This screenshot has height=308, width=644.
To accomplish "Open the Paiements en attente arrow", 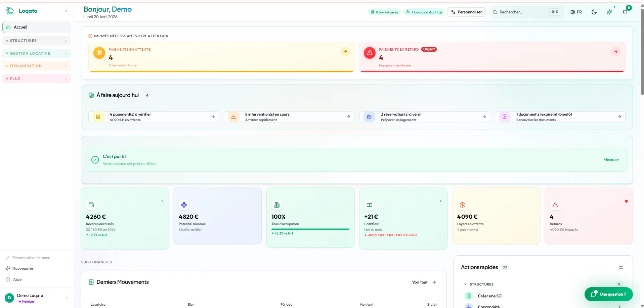I will [345, 52].
